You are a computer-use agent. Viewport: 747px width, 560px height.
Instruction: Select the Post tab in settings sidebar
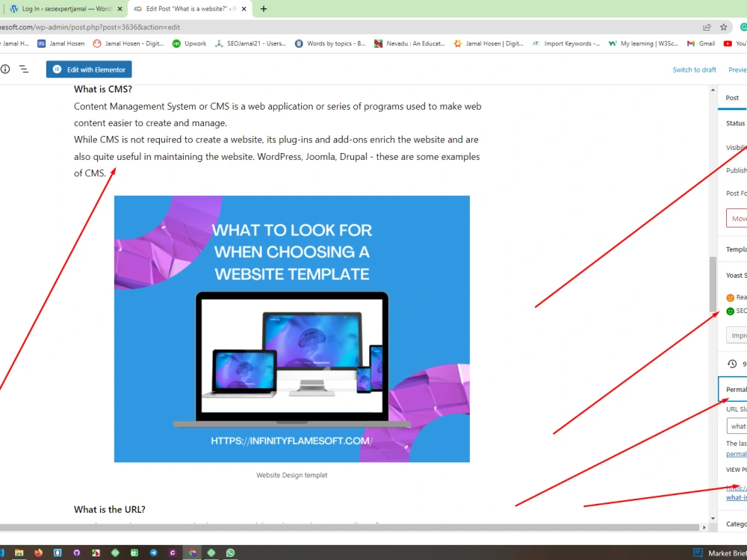point(732,98)
